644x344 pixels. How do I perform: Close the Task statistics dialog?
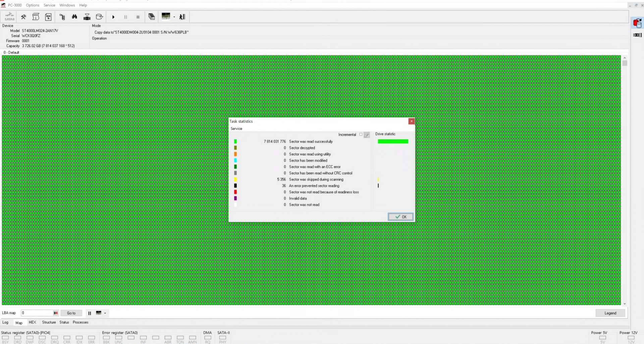coord(412,121)
